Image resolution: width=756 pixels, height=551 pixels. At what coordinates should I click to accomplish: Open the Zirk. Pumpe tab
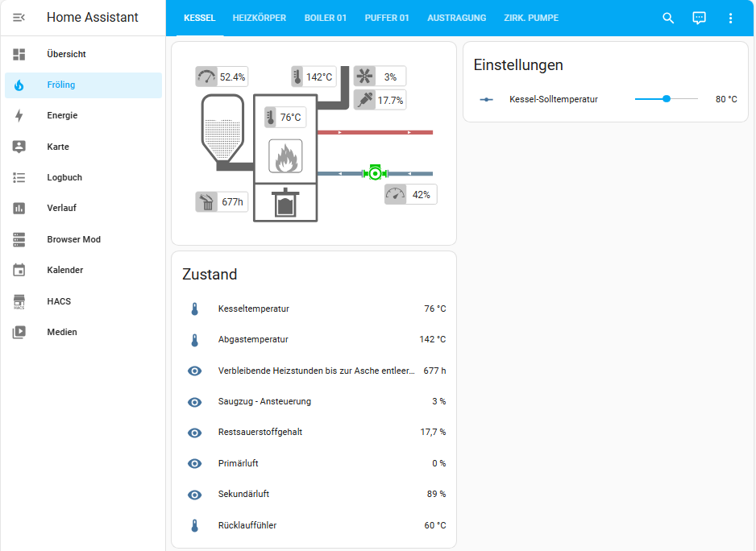click(530, 18)
